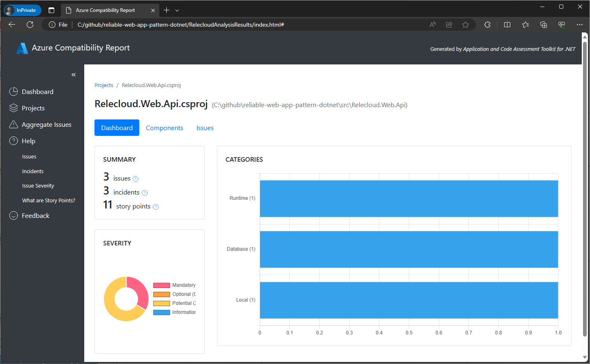Click the Feedback smiley icon
The width and height of the screenshot is (590, 364).
tap(13, 215)
